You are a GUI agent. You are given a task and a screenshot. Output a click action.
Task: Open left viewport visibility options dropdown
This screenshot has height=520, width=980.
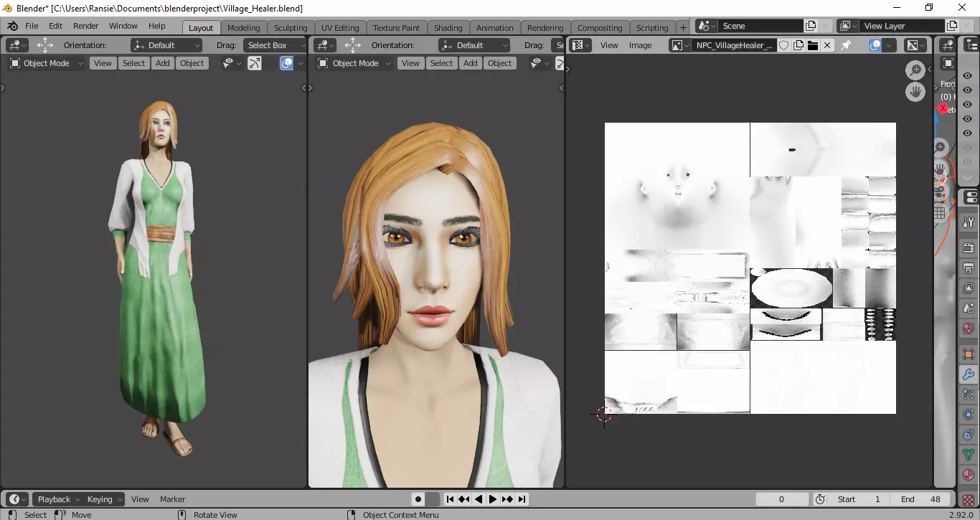coord(232,63)
